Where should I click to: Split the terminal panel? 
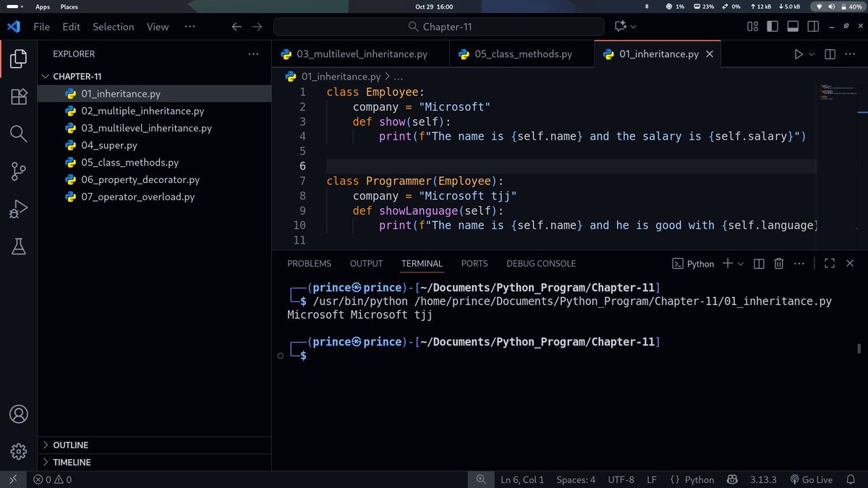(x=759, y=264)
